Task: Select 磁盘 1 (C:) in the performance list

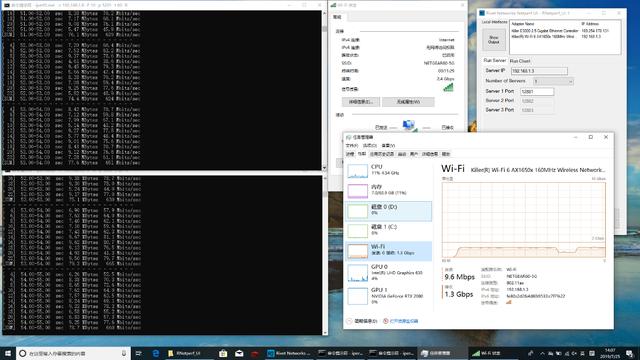Action: pyautogui.click(x=388, y=231)
